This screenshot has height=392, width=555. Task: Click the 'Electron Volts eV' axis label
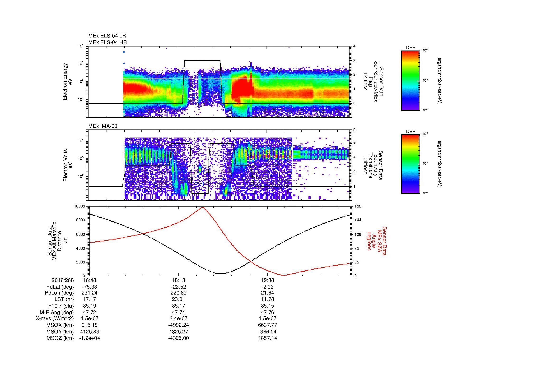(x=67, y=165)
